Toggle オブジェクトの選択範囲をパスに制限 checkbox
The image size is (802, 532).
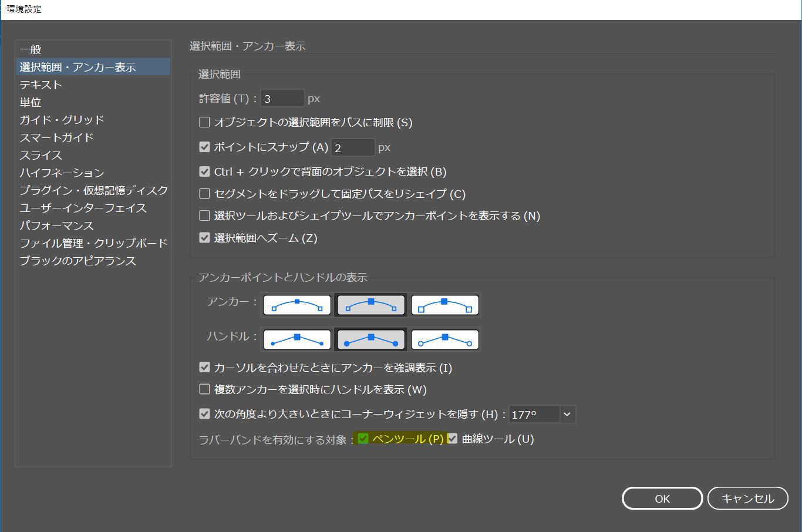coord(204,122)
